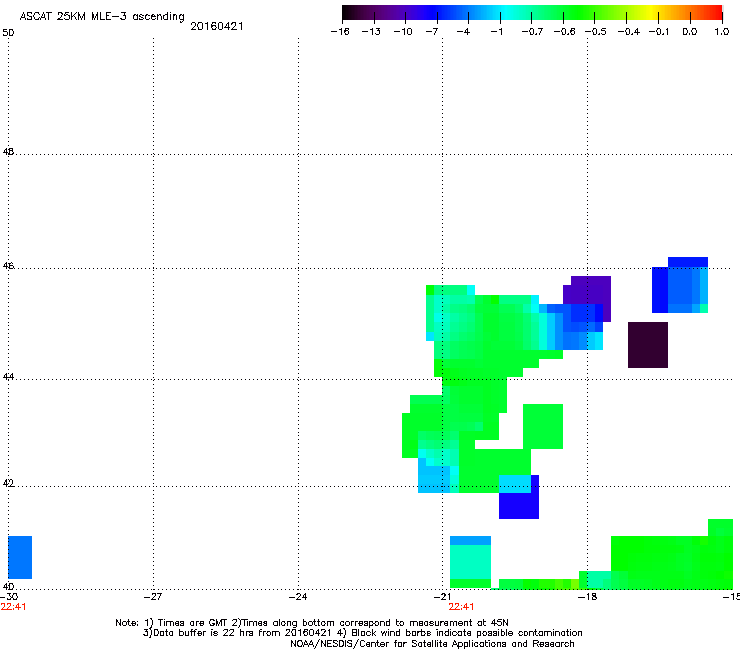Viewport: 740px width, 650px height.
Task: Click the colorbar label -0.5
Action: click(596, 32)
